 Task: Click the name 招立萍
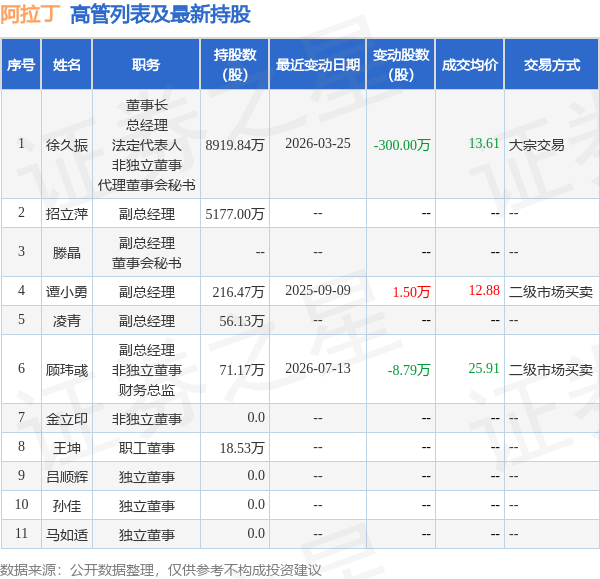coord(67,214)
